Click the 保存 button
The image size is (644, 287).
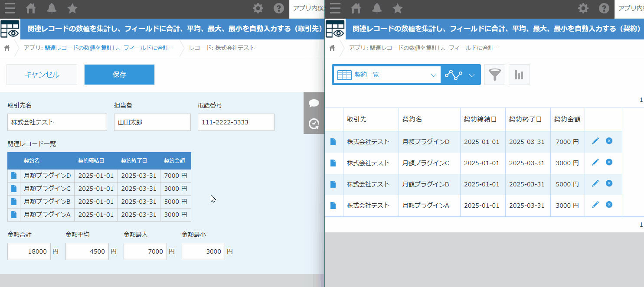point(119,75)
